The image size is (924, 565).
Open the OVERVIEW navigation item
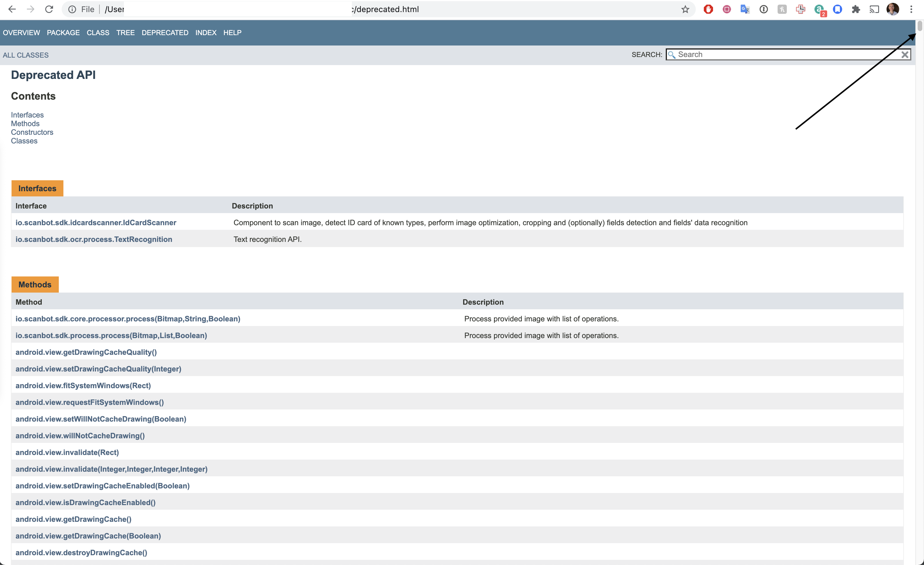pyautogui.click(x=21, y=33)
